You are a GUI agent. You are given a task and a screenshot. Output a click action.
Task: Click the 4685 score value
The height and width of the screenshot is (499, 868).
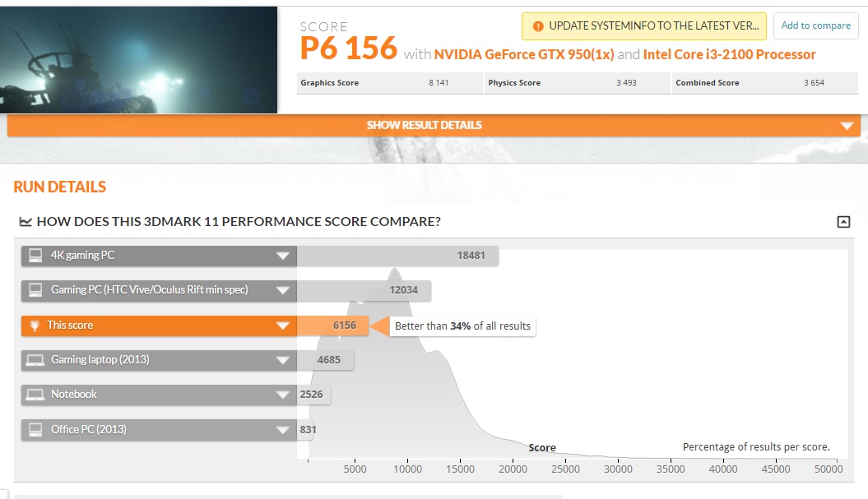coord(329,359)
